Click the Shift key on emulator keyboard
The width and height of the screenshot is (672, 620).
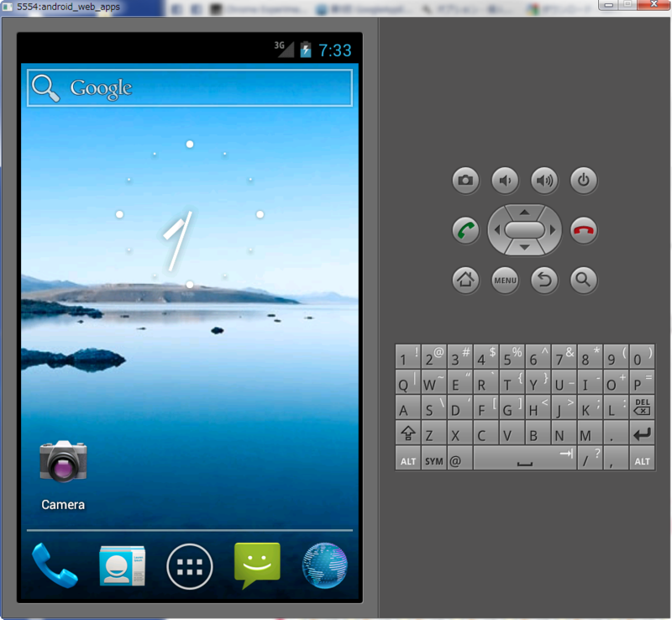click(x=407, y=433)
